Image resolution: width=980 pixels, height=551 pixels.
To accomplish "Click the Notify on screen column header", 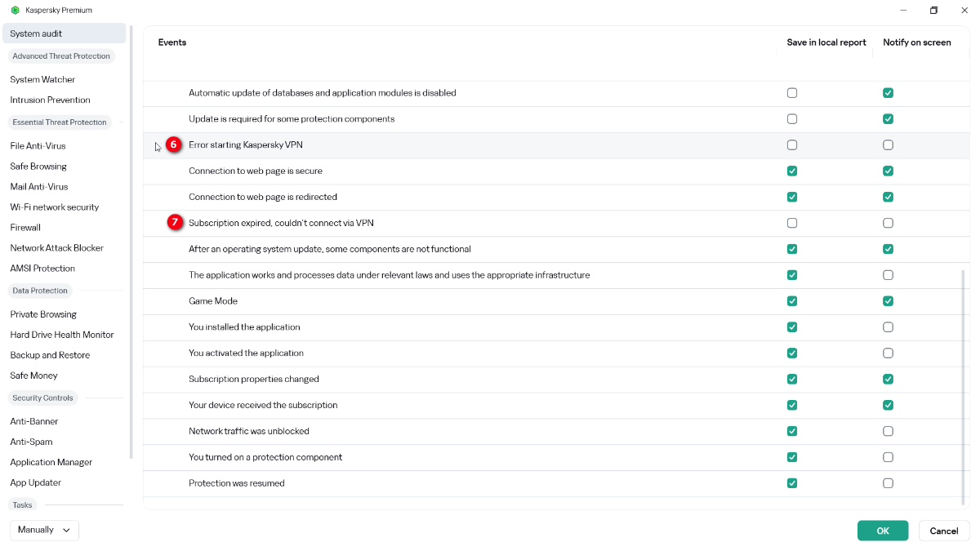I will 916,42.
